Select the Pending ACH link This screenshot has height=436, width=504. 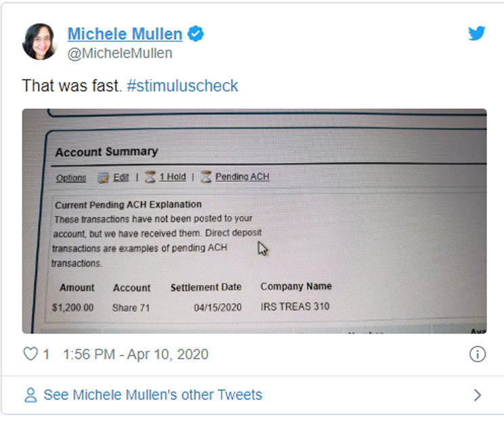242,177
